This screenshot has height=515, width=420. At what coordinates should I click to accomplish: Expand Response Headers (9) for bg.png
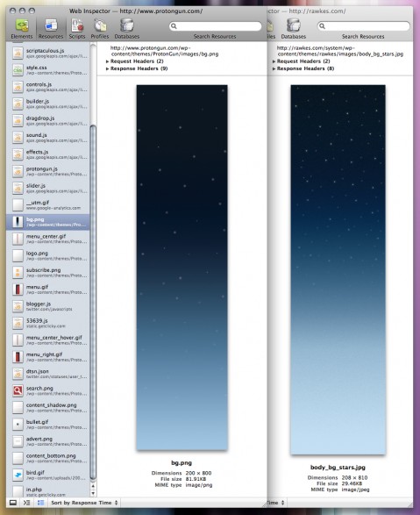(137, 68)
